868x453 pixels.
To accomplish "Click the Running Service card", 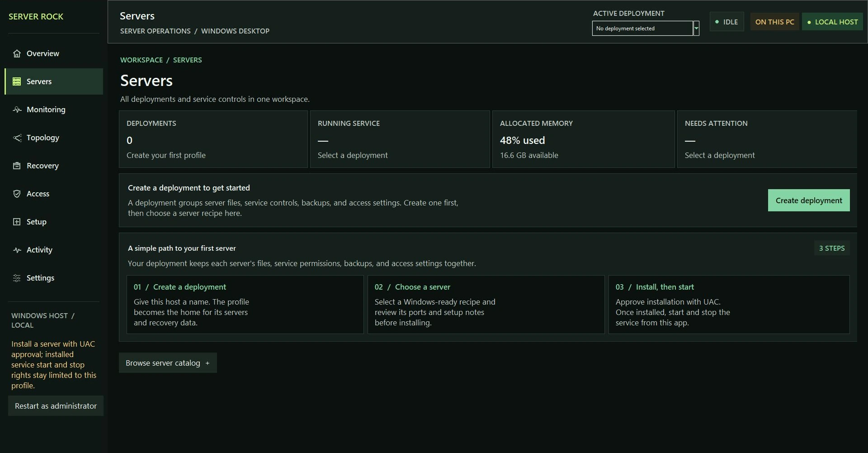I will click(400, 139).
